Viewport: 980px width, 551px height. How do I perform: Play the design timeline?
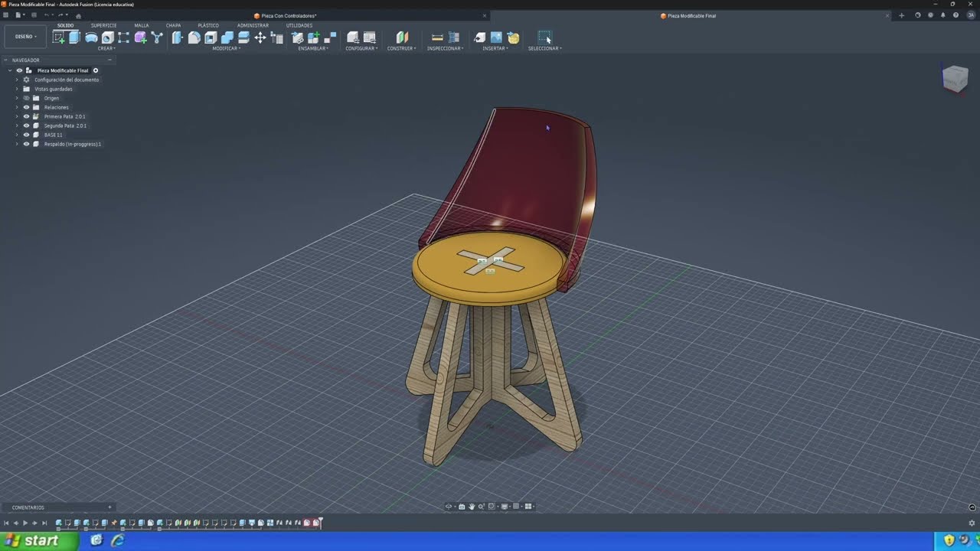click(x=24, y=523)
